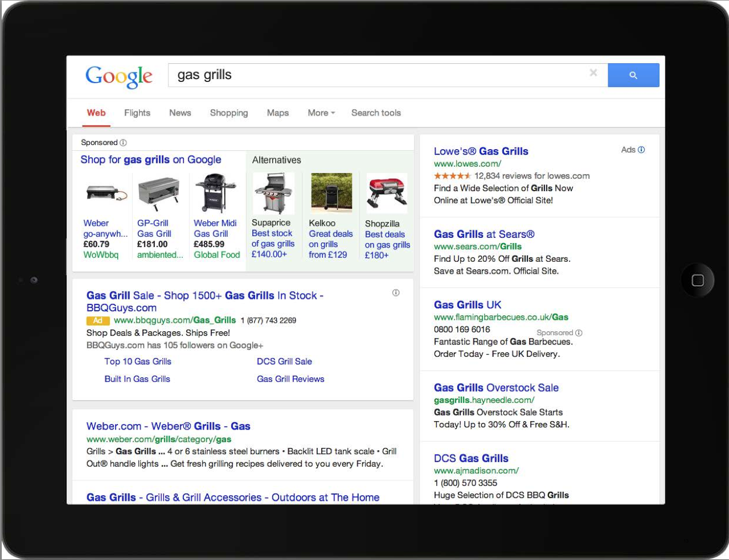Switch to the News tab

(180, 113)
